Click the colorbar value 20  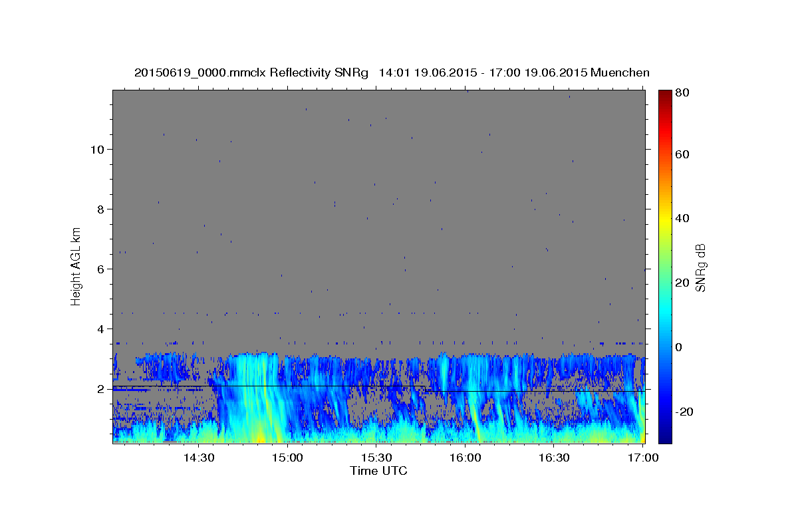pyautogui.click(x=684, y=283)
